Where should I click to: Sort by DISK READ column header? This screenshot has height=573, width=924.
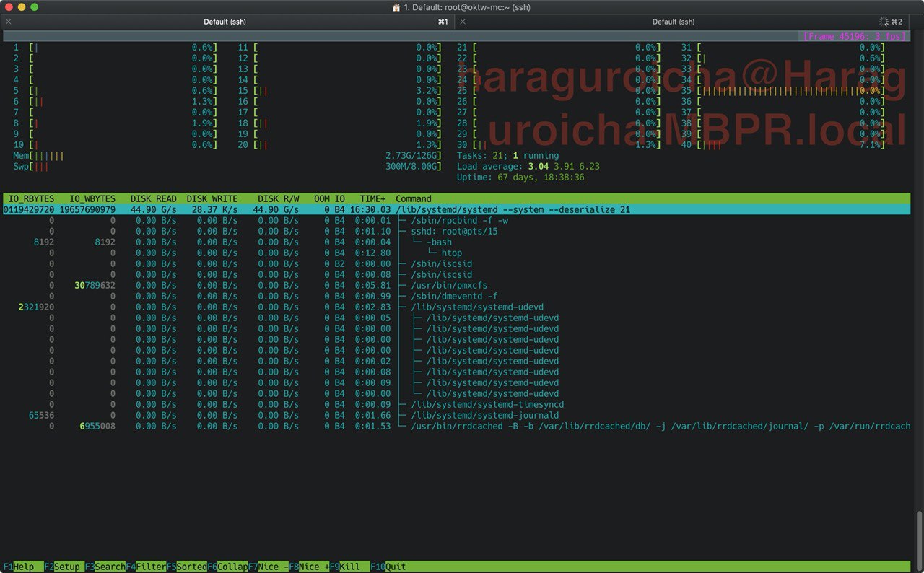(x=154, y=198)
